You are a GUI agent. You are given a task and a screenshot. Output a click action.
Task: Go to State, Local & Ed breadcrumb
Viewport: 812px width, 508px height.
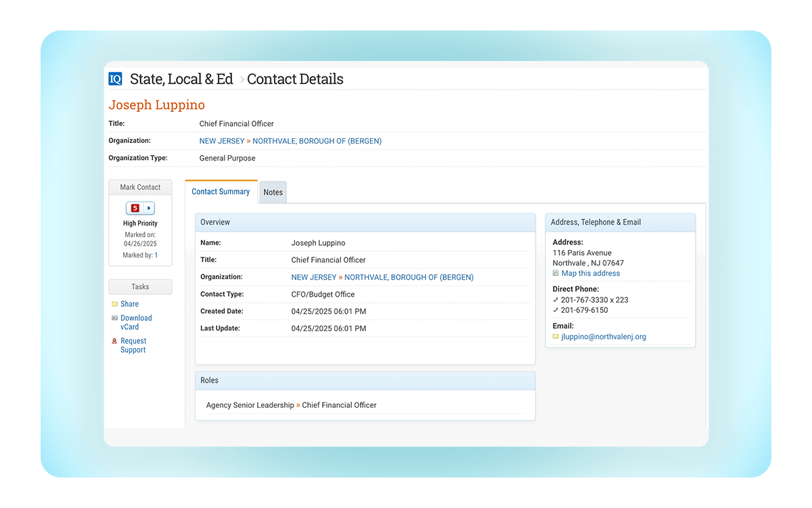181,79
